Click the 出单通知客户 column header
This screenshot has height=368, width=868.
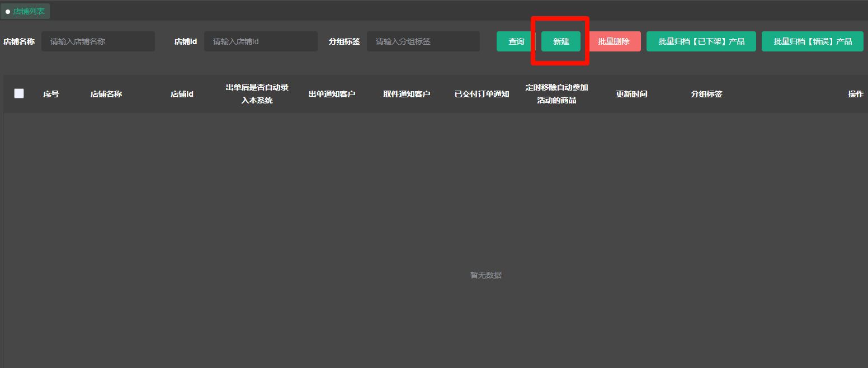point(332,94)
